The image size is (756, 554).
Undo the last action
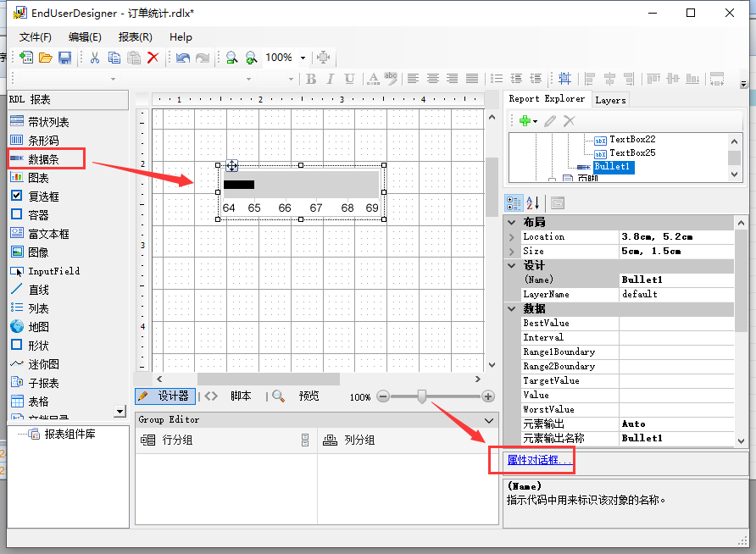coord(183,58)
